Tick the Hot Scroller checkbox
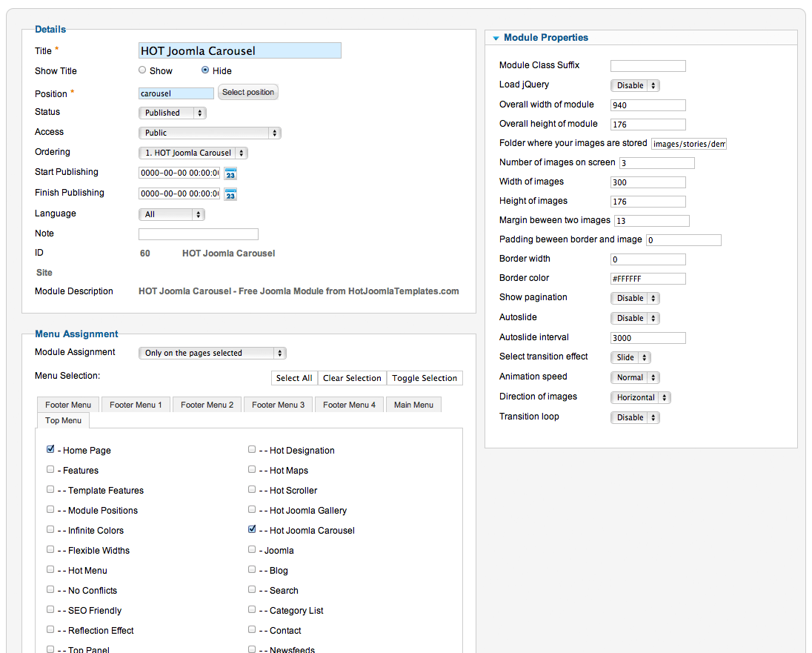Image resolution: width=812 pixels, height=653 pixels. pos(252,489)
